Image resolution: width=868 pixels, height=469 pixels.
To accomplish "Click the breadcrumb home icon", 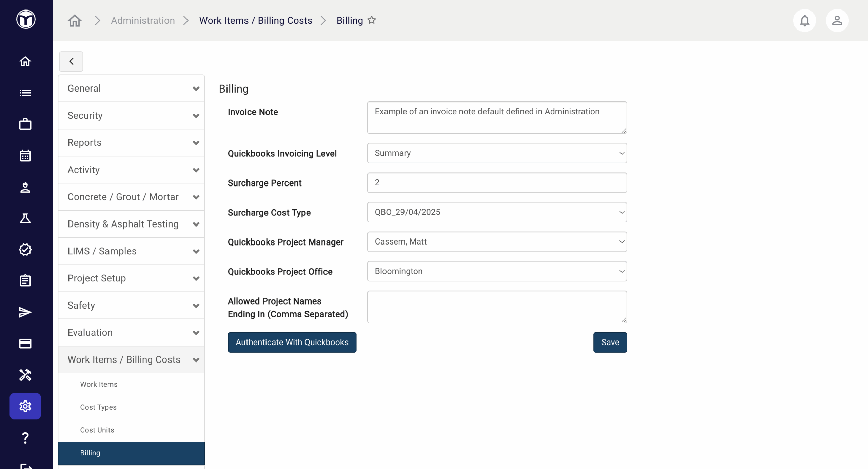I will (x=75, y=20).
